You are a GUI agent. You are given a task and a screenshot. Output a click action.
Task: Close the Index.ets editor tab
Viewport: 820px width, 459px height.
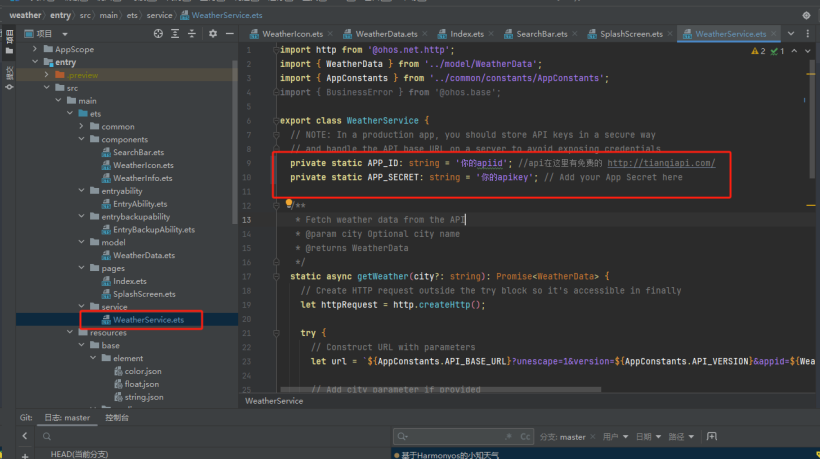click(x=491, y=34)
